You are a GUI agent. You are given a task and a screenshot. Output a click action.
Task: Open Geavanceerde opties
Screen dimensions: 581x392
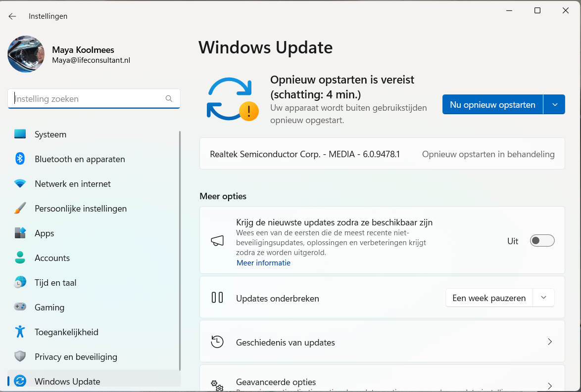point(382,379)
